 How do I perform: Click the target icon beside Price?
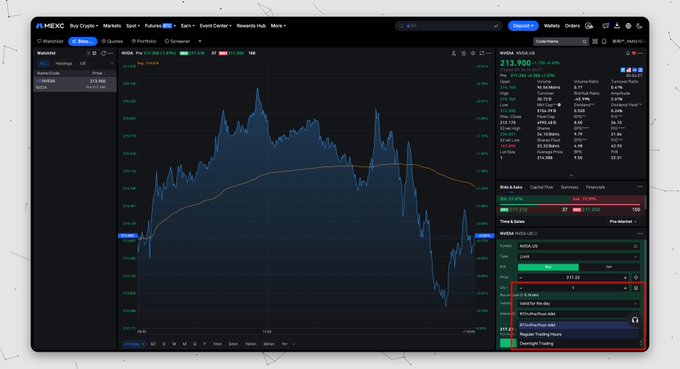point(636,278)
